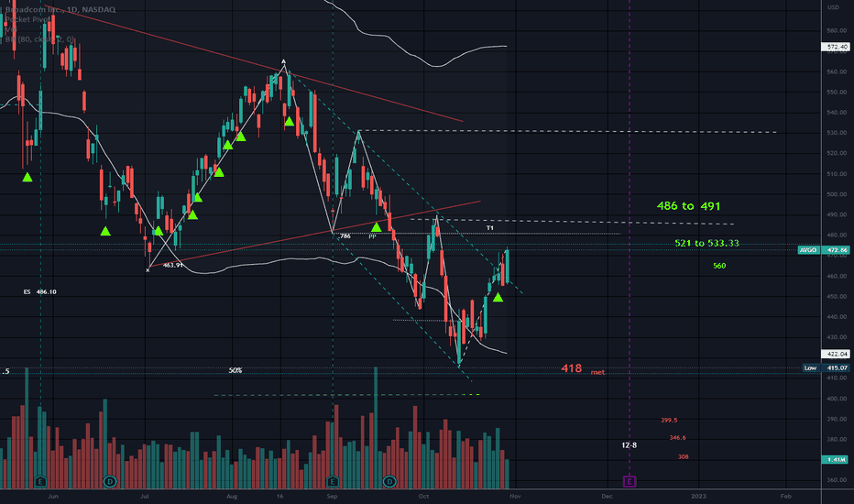854x504 pixels.
Task: Click the green triangle marker furthest left before June
Action: pos(27,177)
